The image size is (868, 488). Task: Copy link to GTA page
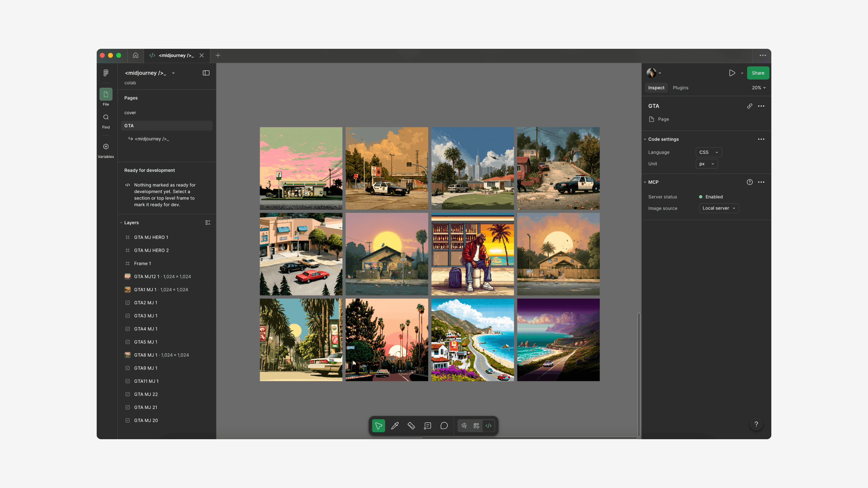point(749,106)
